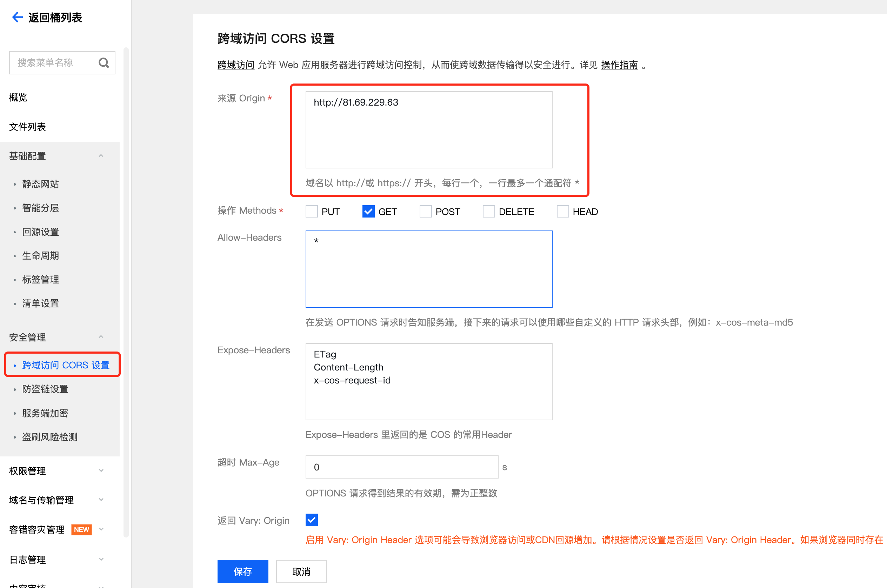Tick the HEAD method checkbox
This screenshot has height=588, width=887.
(x=562, y=212)
